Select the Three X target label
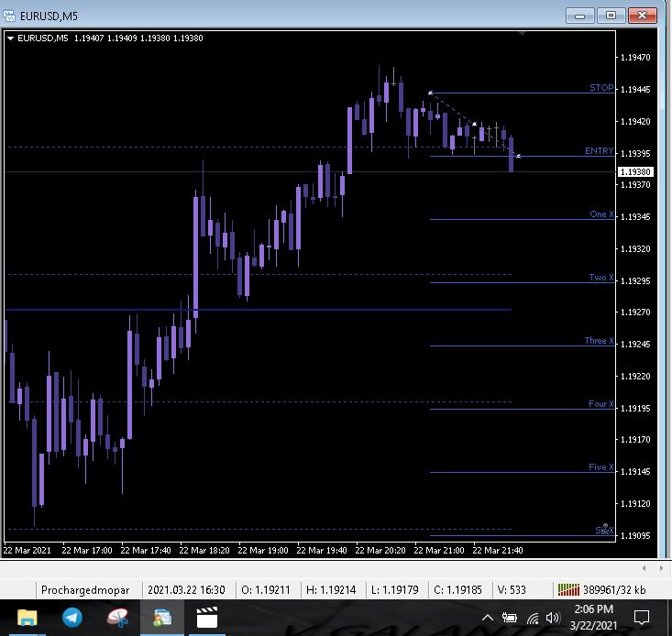The width and height of the screenshot is (672, 636). click(600, 341)
